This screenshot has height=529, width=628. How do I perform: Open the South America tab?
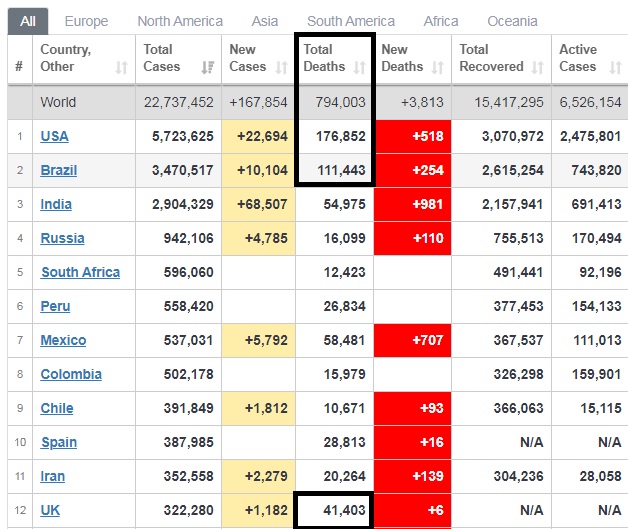coord(351,21)
